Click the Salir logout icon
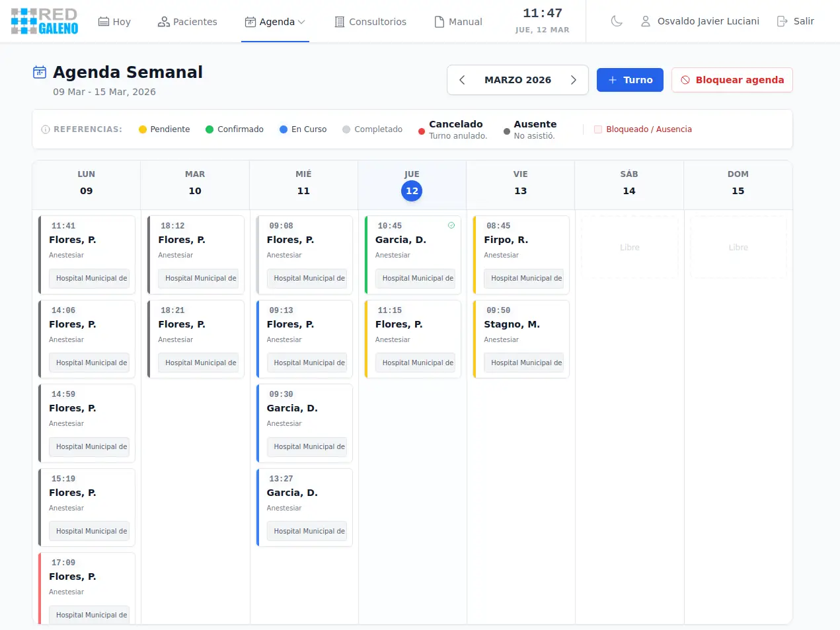The width and height of the screenshot is (840, 630). 781,20
